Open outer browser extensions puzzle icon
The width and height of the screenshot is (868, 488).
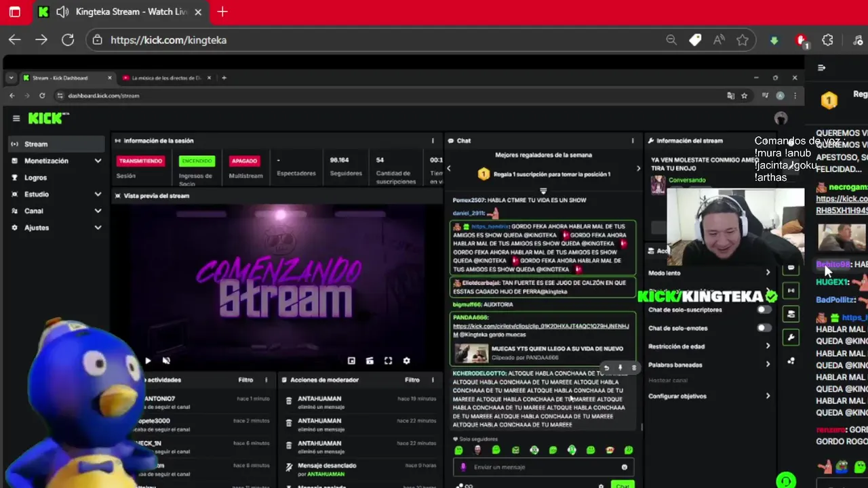click(827, 40)
